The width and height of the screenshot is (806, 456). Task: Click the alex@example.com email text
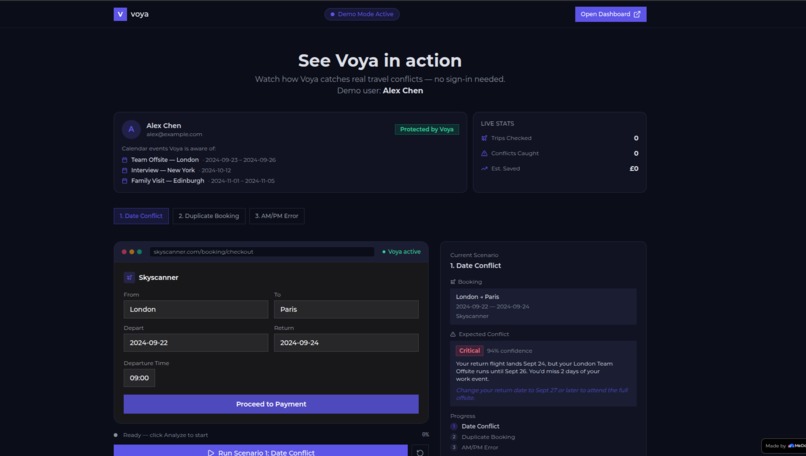174,135
